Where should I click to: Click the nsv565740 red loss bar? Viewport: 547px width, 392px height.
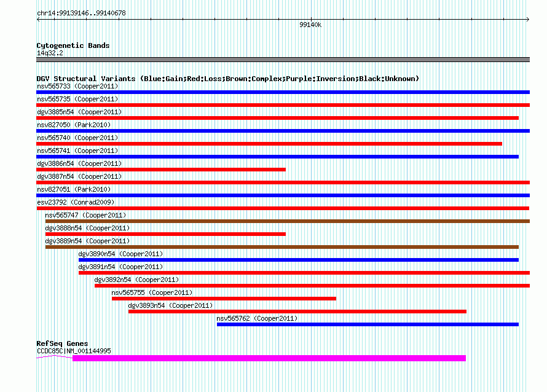pyautogui.click(x=269, y=144)
